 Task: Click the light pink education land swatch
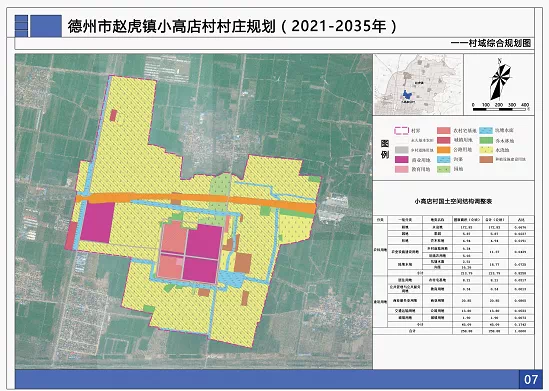402,169
